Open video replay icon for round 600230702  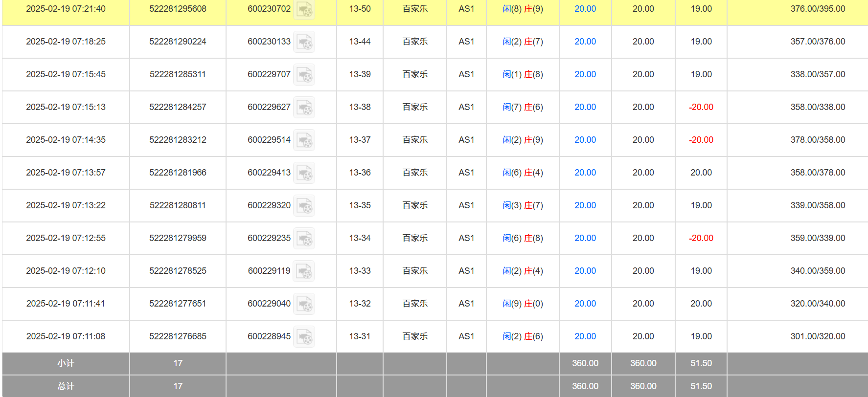coord(304,9)
